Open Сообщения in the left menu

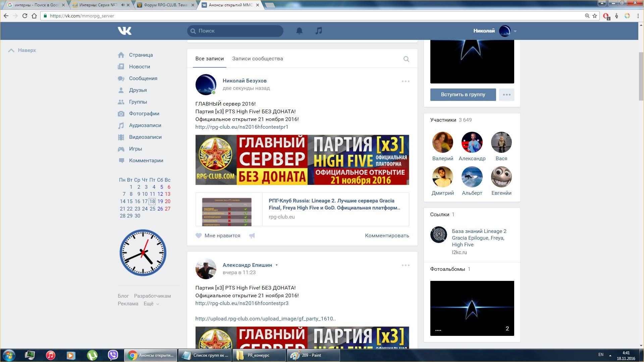tap(143, 78)
